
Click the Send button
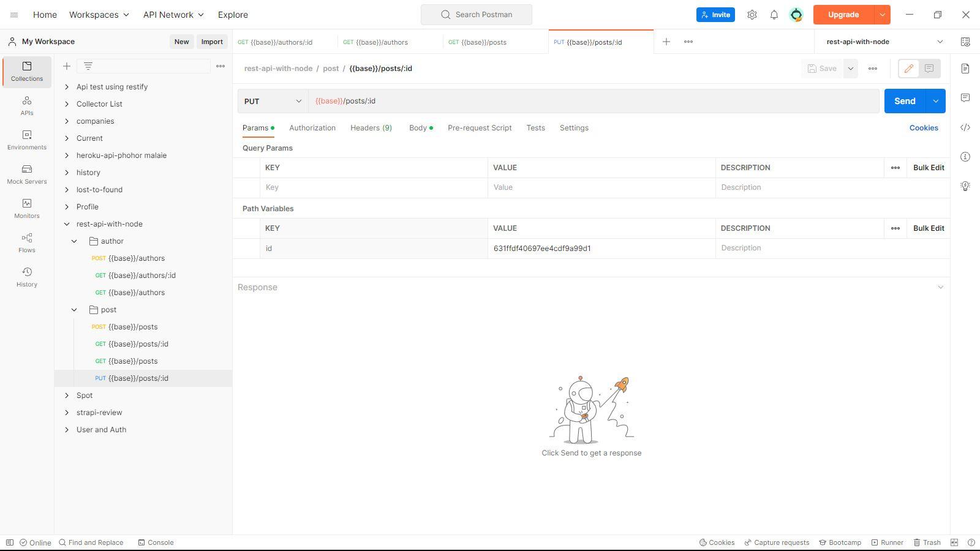tap(905, 101)
